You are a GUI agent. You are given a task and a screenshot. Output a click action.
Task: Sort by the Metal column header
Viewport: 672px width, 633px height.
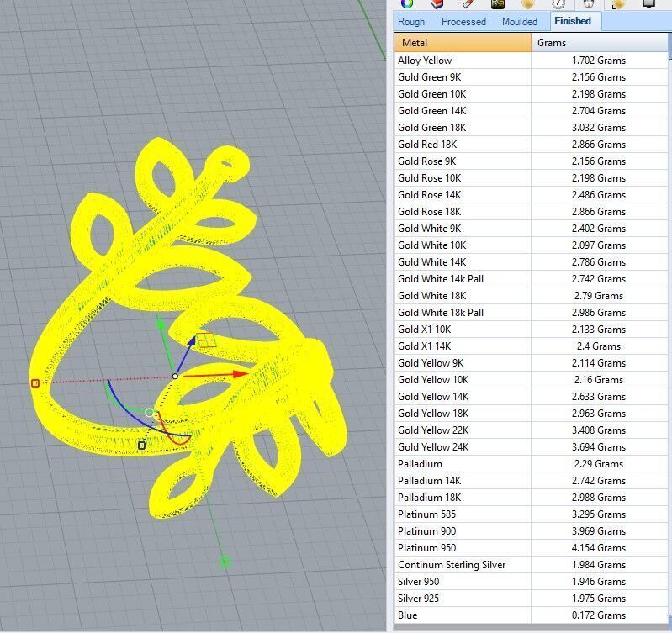click(x=463, y=43)
